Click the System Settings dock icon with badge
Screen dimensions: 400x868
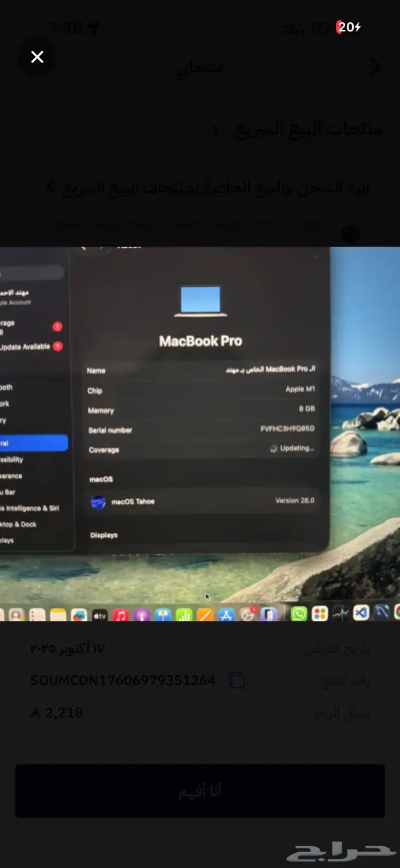pos(247,615)
